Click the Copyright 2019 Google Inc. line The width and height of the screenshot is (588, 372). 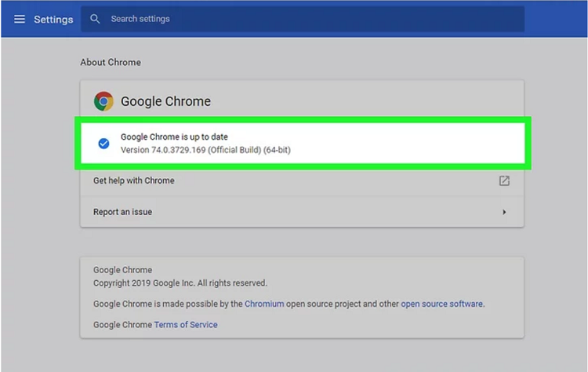[x=180, y=283]
